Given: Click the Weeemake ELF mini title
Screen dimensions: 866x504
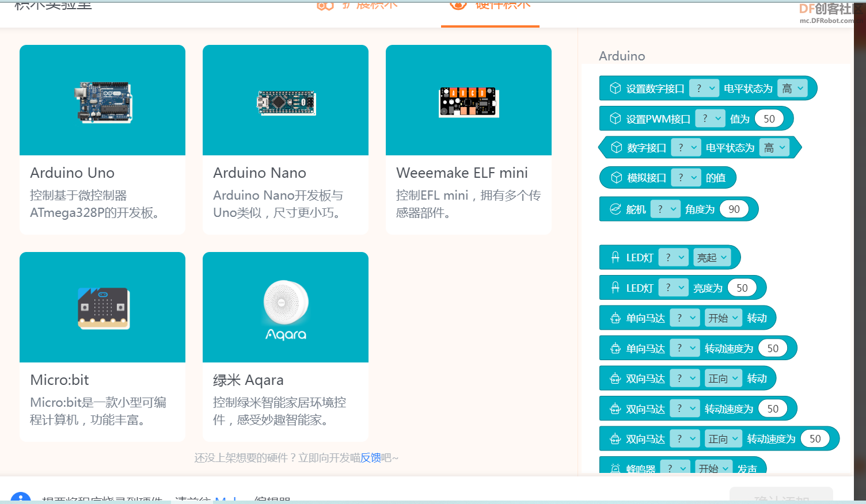Looking at the screenshot, I should coord(462,173).
